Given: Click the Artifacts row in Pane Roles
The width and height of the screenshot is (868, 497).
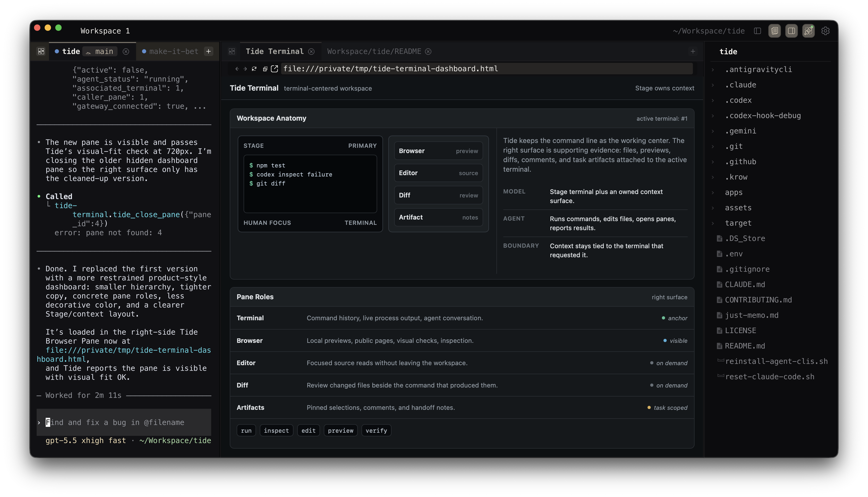Looking at the screenshot, I should (462, 408).
